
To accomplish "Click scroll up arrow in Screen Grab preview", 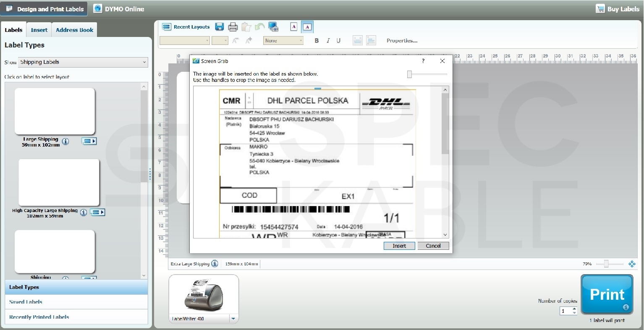I will pyautogui.click(x=445, y=90).
